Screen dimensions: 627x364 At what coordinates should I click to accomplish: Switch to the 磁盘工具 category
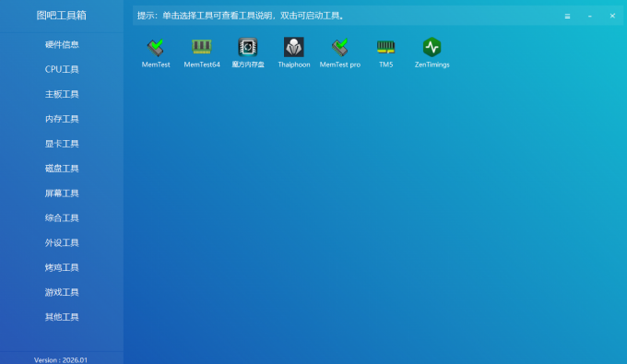click(x=62, y=169)
